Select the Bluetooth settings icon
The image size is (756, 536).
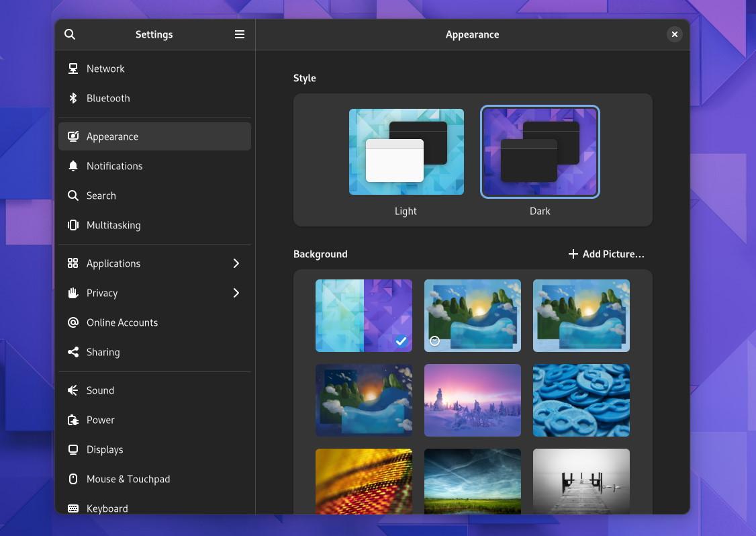[x=73, y=98]
